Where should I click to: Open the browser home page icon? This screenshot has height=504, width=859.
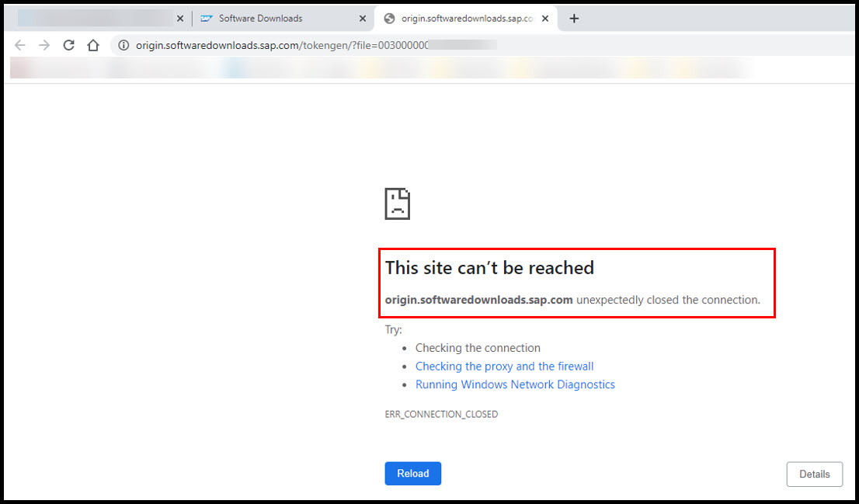93,45
